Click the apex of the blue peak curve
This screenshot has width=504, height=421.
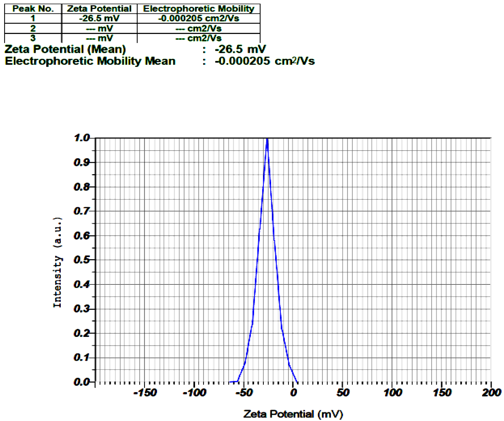coord(267,139)
